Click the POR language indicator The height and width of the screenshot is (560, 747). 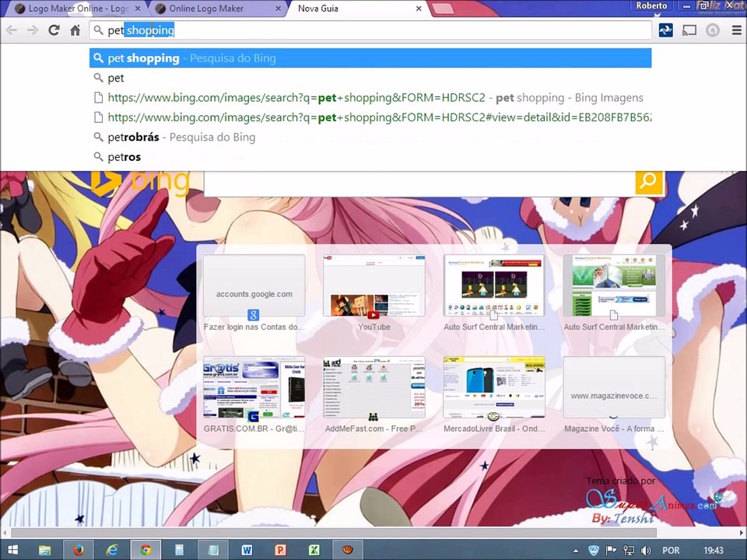click(x=671, y=551)
